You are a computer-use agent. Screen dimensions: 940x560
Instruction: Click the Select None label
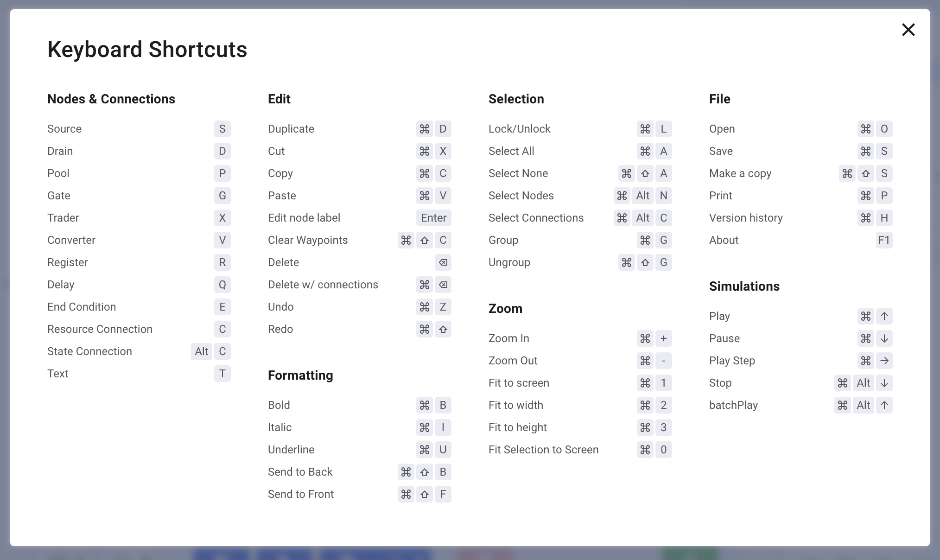tap(518, 173)
